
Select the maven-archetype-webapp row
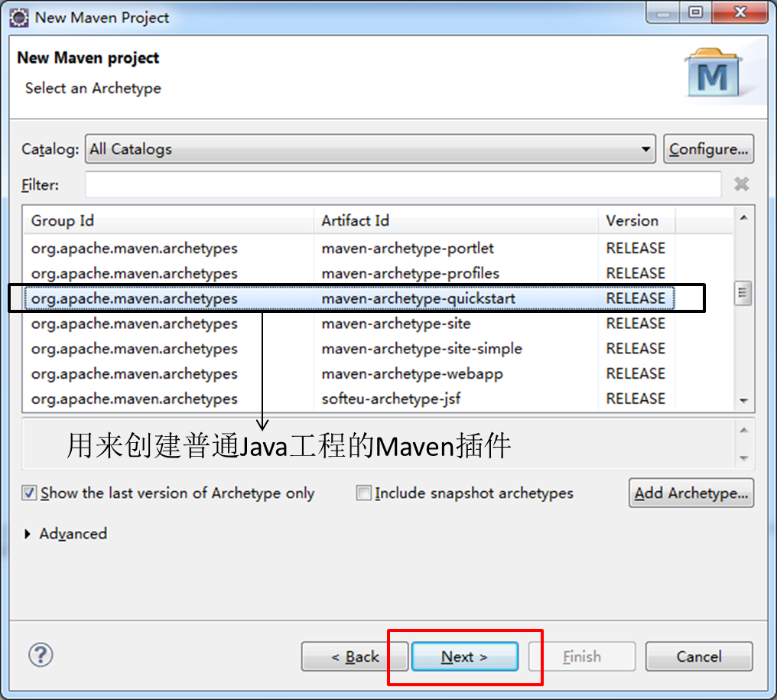(x=349, y=373)
